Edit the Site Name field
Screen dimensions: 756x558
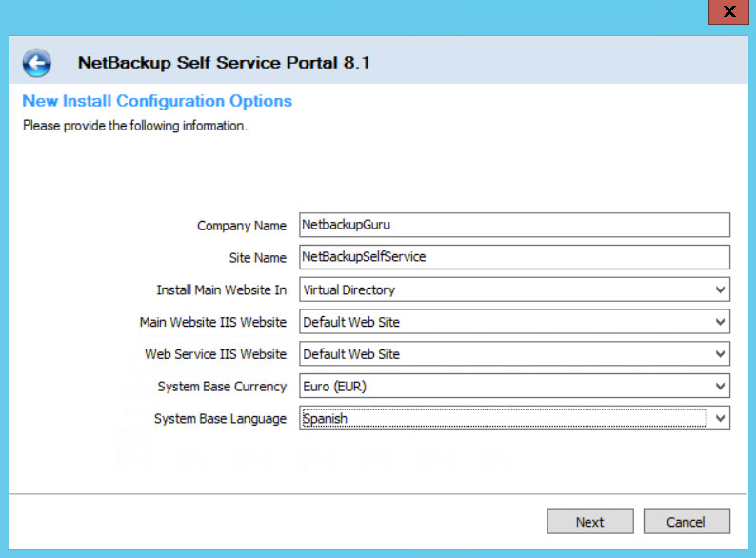(514, 257)
